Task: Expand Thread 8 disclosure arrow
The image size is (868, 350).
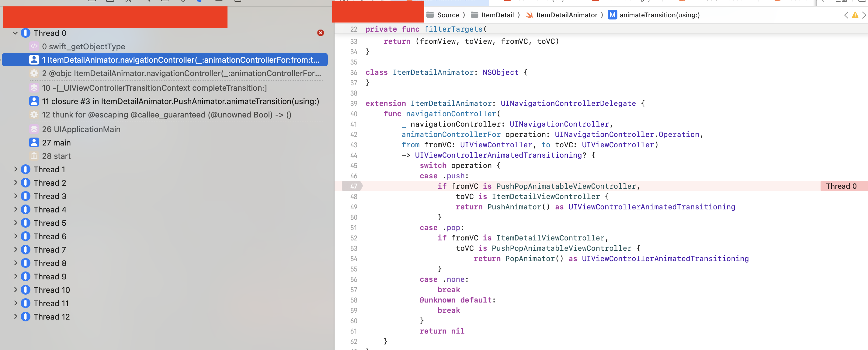Action: (16, 263)
